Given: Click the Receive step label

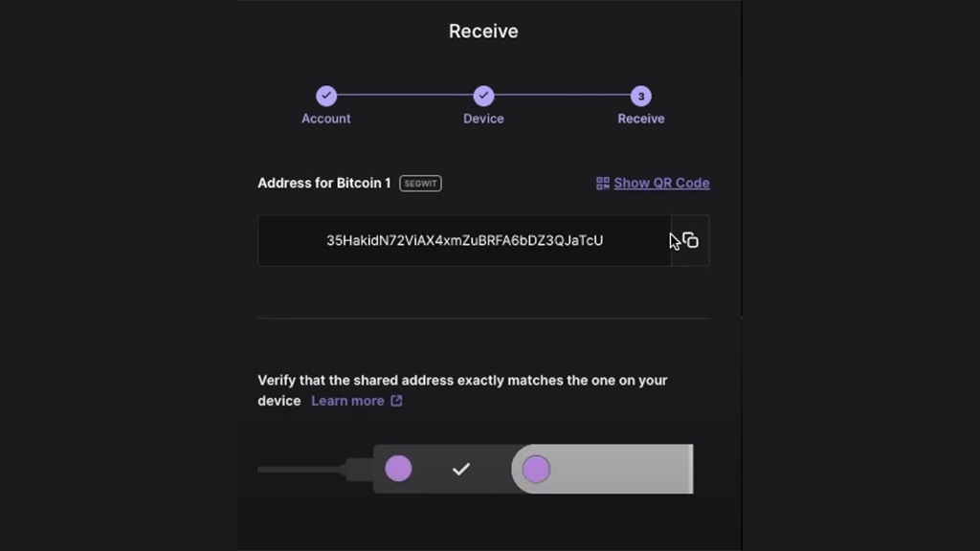Looking at the screenshot, I should pos(641,119).
